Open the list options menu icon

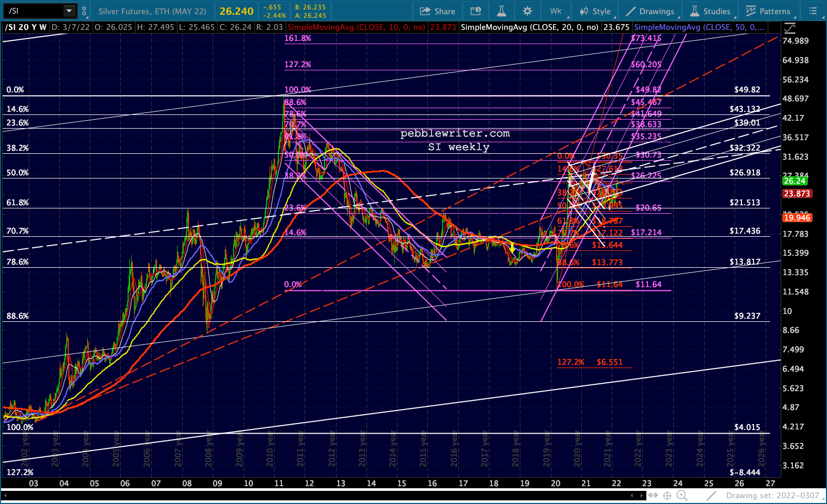coord(813,11)
